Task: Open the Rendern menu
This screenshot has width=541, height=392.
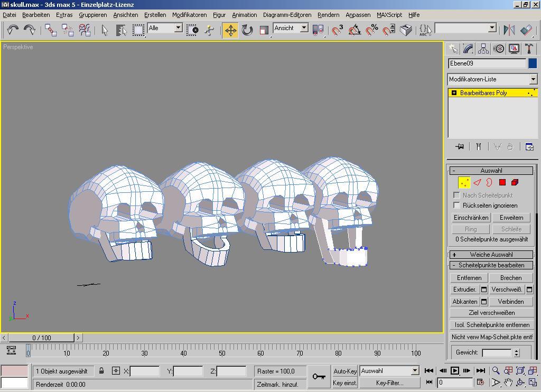Action: point(328,15)
